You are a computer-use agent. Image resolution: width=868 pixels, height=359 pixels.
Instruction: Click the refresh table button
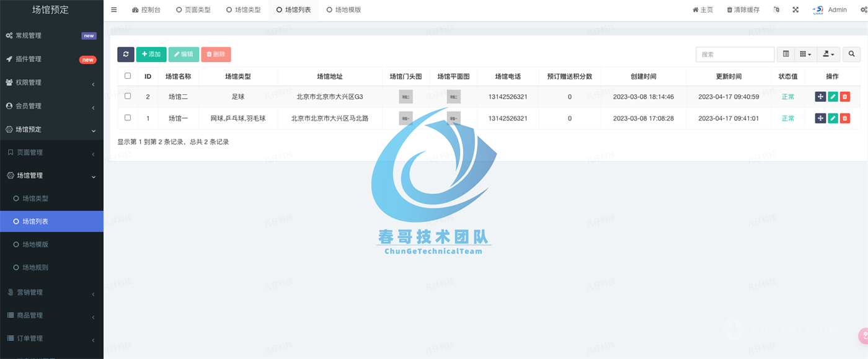(x=126, y=55)
